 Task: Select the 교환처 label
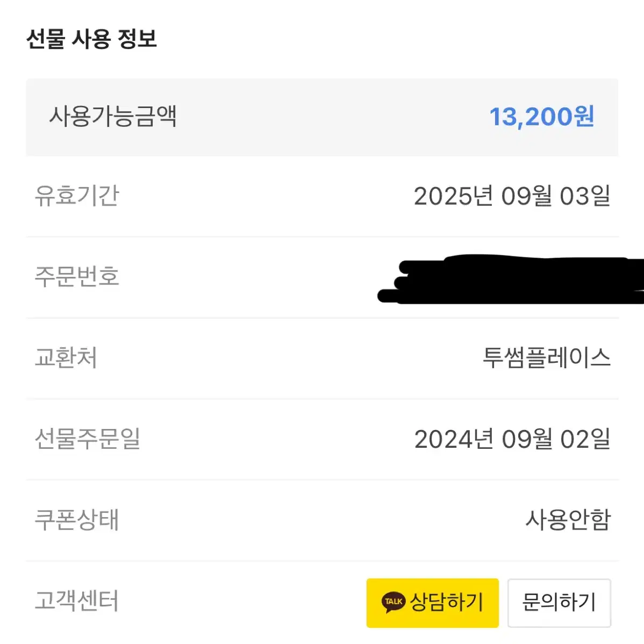(x=66, y=357)
